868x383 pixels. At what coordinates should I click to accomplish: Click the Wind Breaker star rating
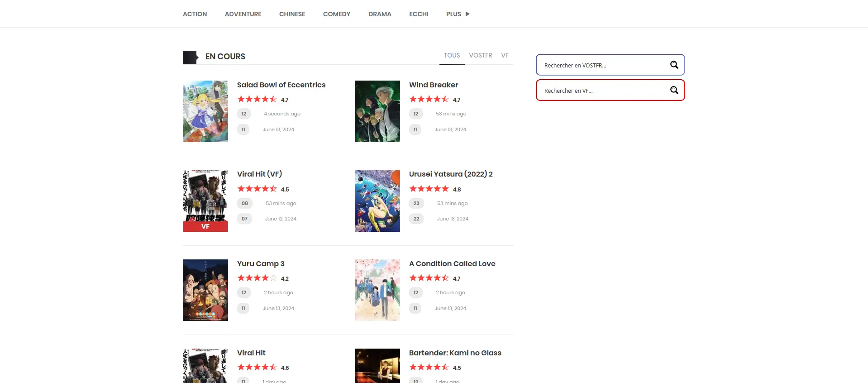click(x=429, y=99)
